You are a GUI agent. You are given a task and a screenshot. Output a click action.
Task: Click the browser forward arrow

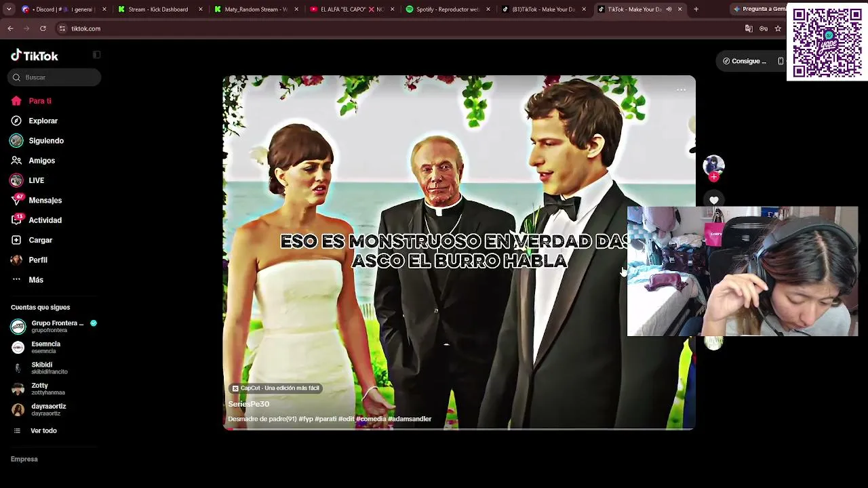[x=26, y=28]
